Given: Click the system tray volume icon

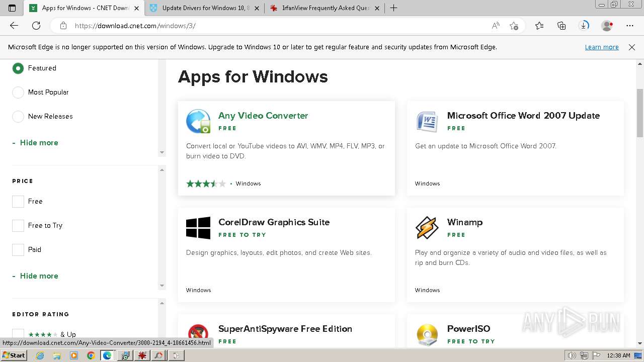Looking at the screenshot, I should click(x=572, y=355).
